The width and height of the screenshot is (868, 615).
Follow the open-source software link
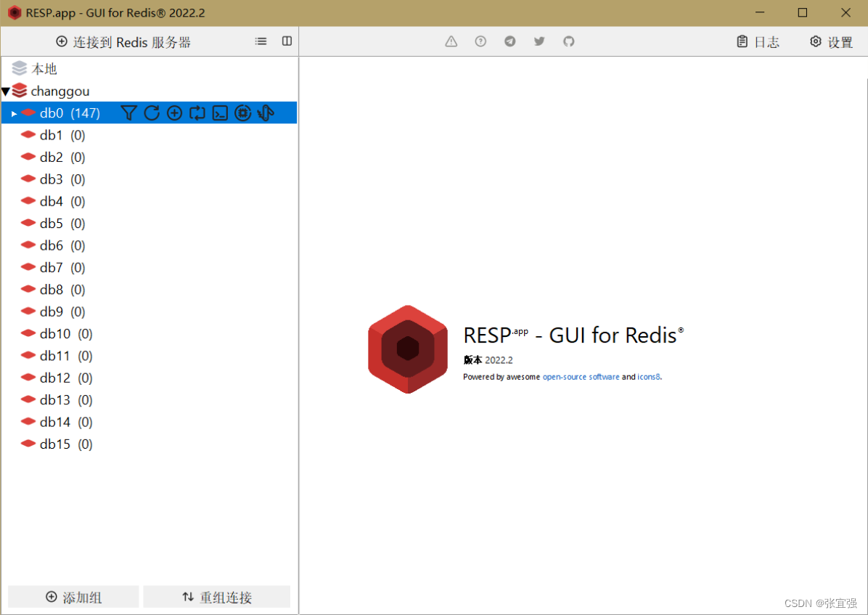[581, 377]
